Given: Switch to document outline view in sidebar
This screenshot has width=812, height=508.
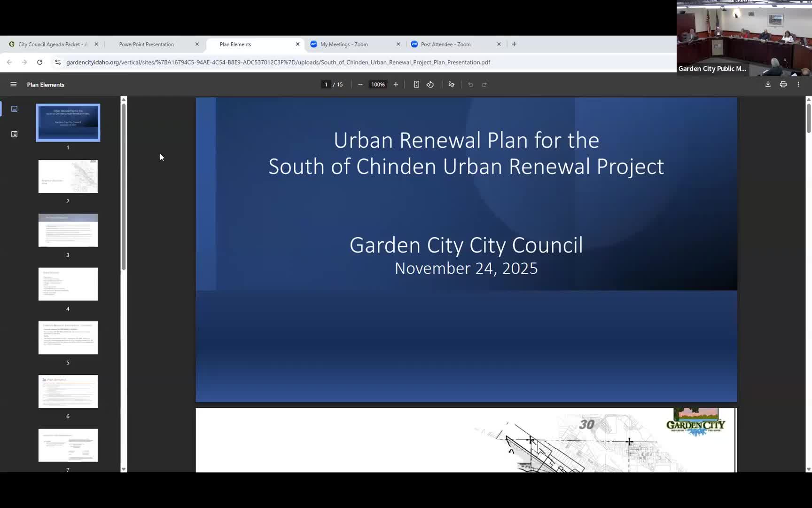Looking at the screenshot, I should pos(15,134).
